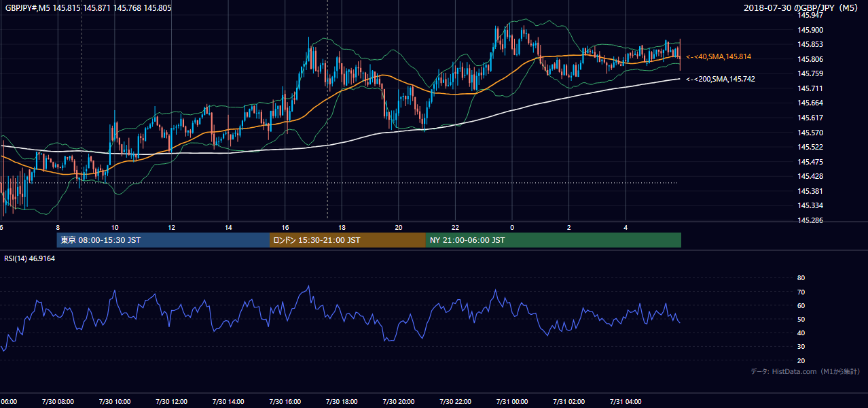
Task: Click the 7/30 22:00 time axis label
Action: [455, 401]
